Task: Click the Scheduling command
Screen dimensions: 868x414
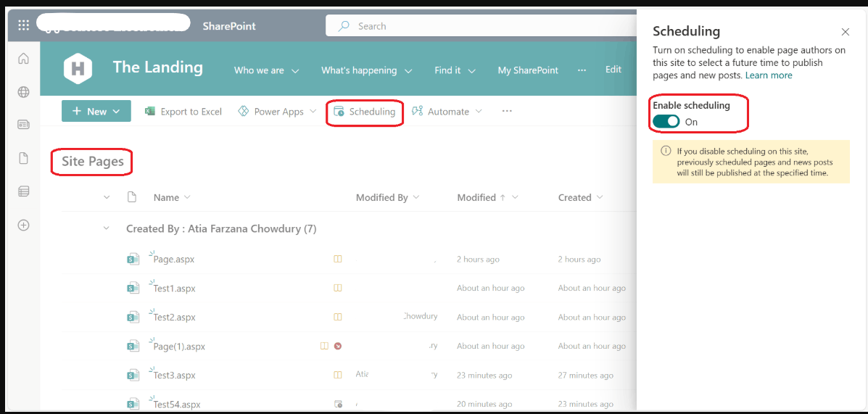Action: [x=364, y=111]
